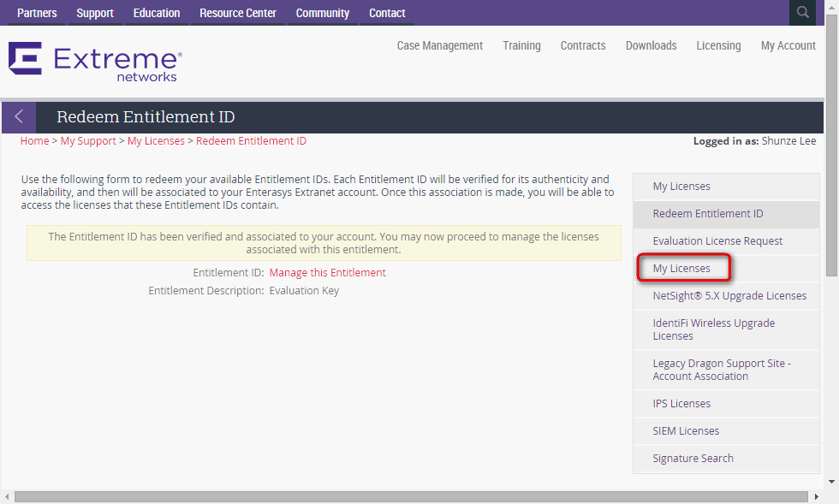Go to the Training section
Viewport: 839px width, 504px height.
[x=521, y=45]
